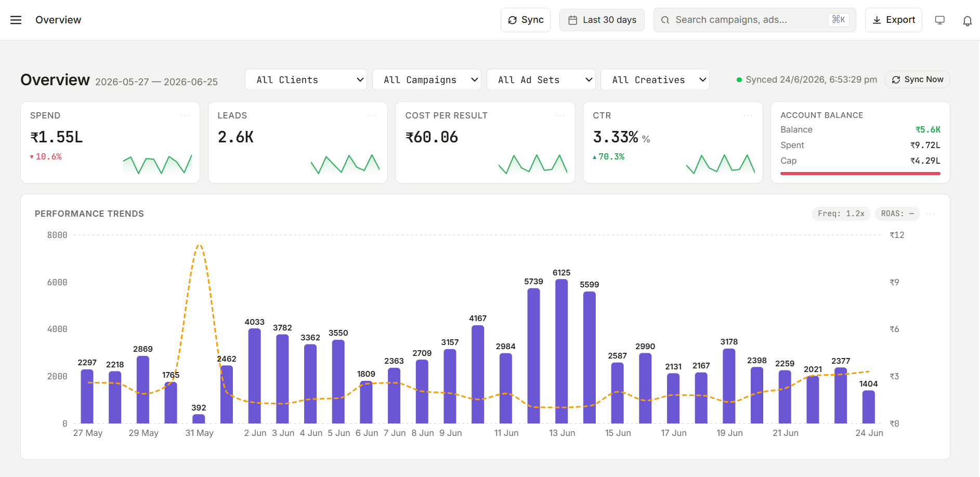This screenshot has width=980, height=477.
Task: Focus the Search campaigns input field
Action: tap(754, 20)
